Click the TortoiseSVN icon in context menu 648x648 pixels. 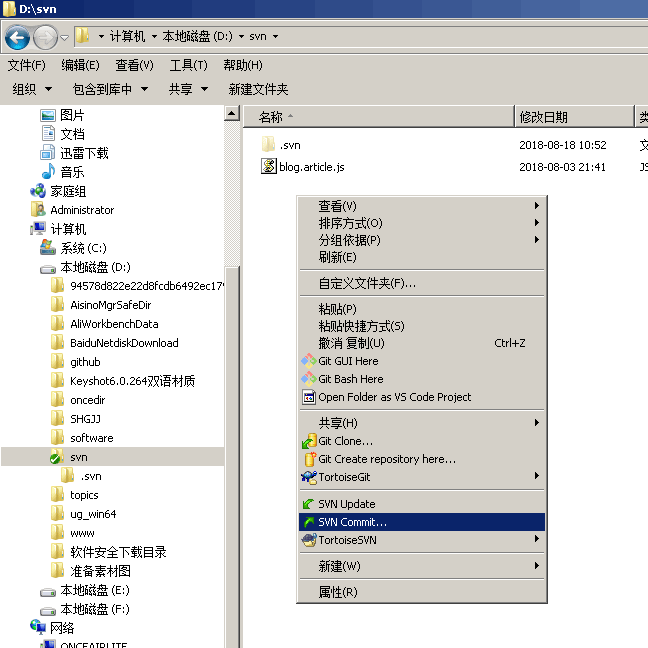(309, 540)
